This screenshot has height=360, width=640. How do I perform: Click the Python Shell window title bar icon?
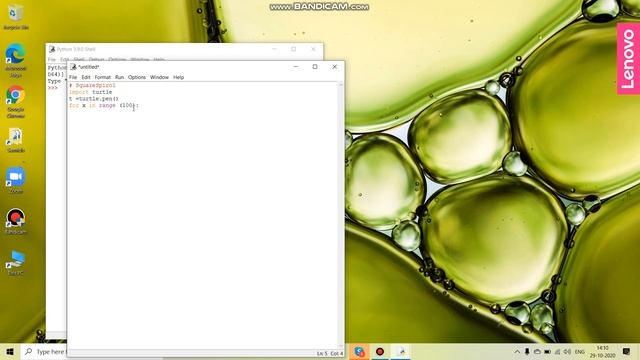tap(52, 49)
